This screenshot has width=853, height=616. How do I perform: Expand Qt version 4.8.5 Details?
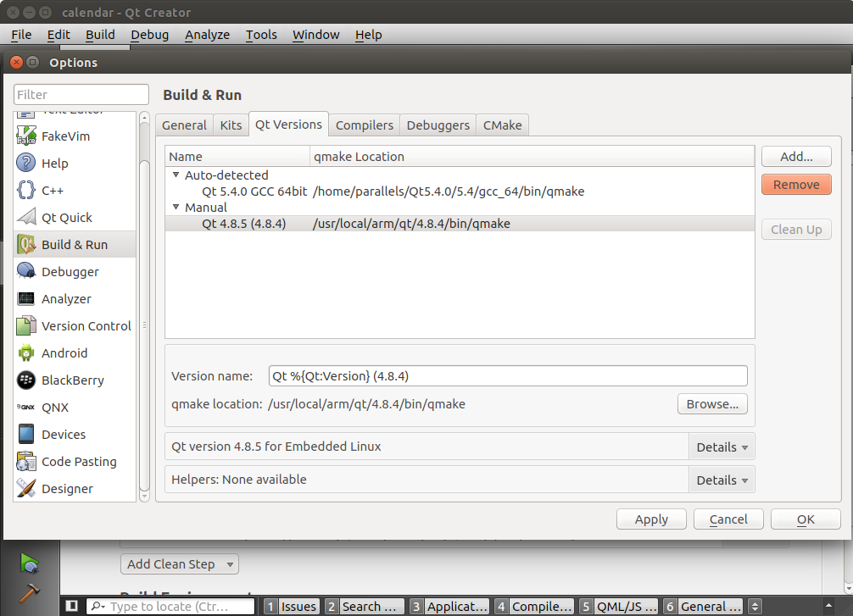(722, 447)
